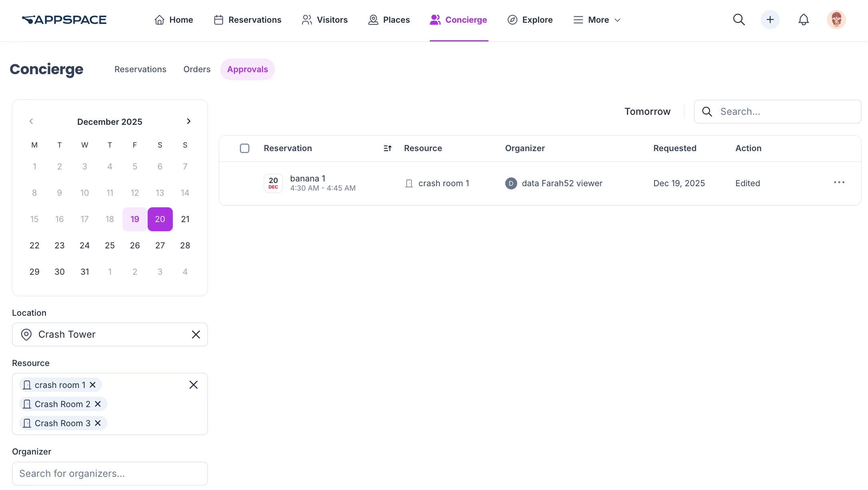The height and width of the screenshot is (490, 868).
Task: Open the user avatar profile menu
Action: coord(836,20)
